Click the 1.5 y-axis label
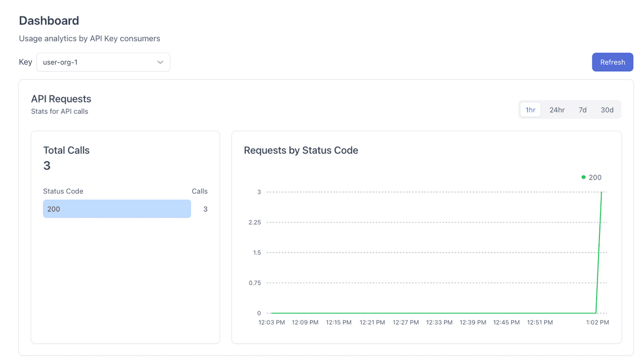This screenshot has height=362, width=644. pos(257,253)
